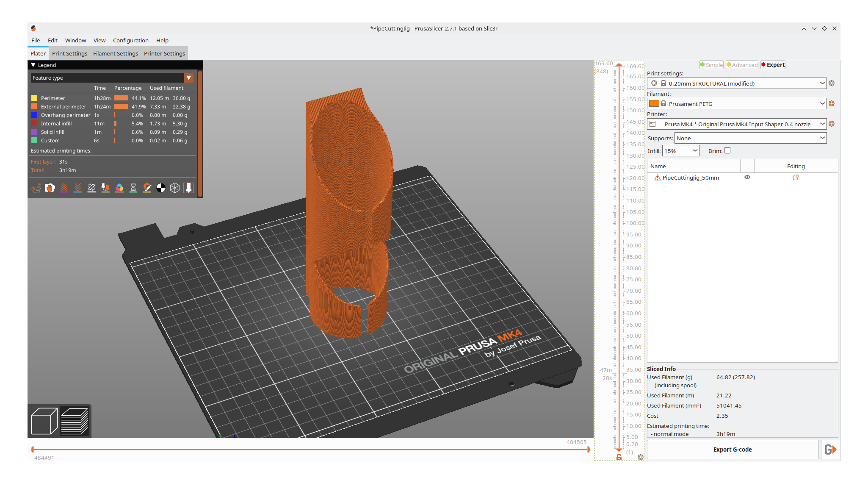
Task: Select Simple mode
Action: (x=711, y=65)
